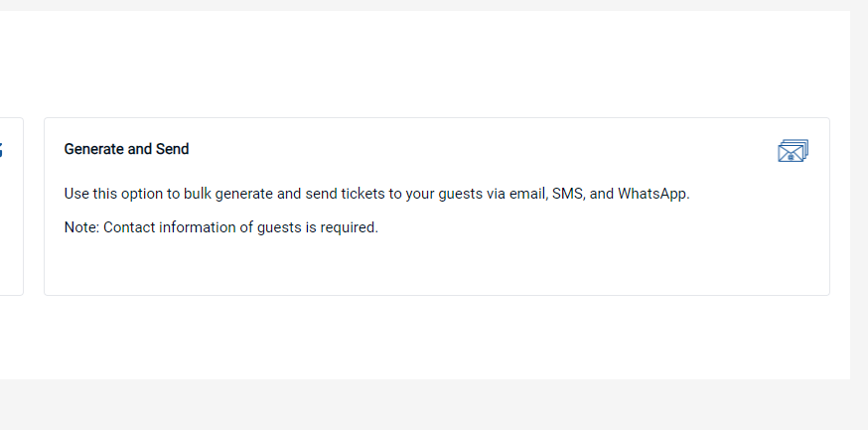868x430 pixels.
Task: Click the partially visible icon on left card
Action: (x=1, y=149)
